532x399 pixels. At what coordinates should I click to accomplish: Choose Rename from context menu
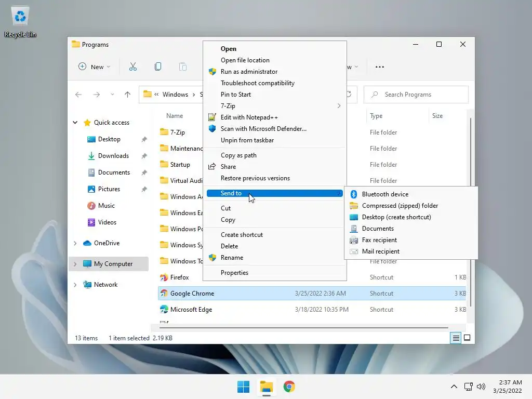[274, 258]
